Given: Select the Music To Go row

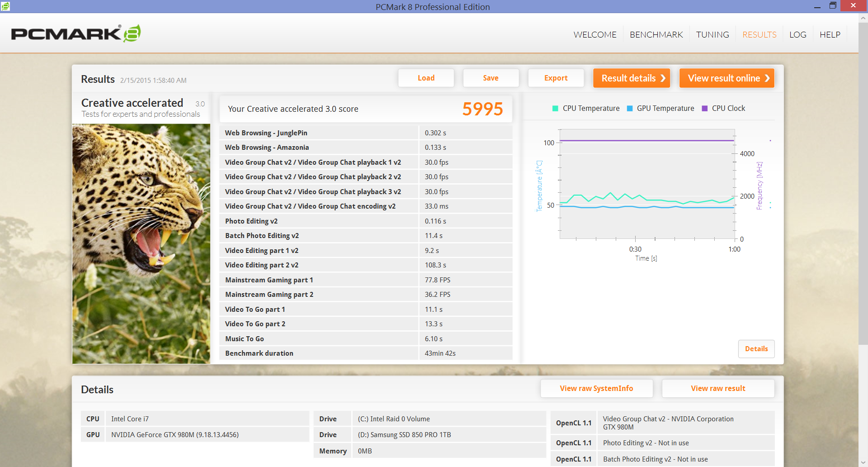Looking at the screenshot, I should (366, 338).
